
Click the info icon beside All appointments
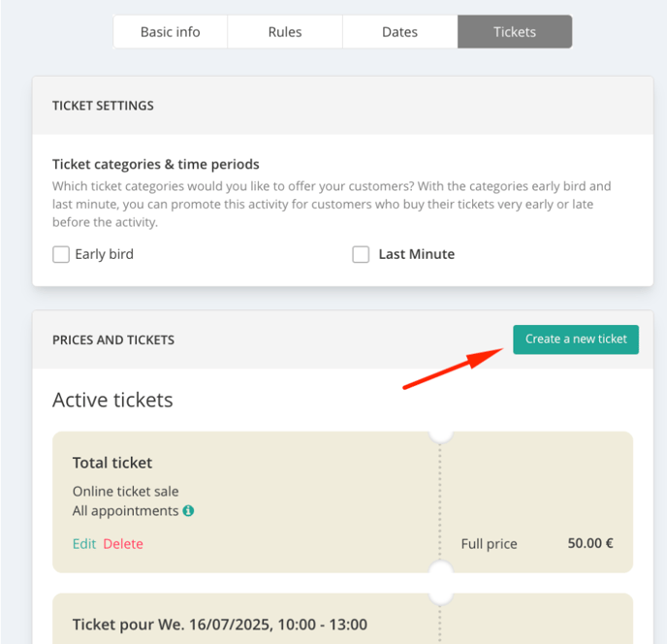point(188,511)
